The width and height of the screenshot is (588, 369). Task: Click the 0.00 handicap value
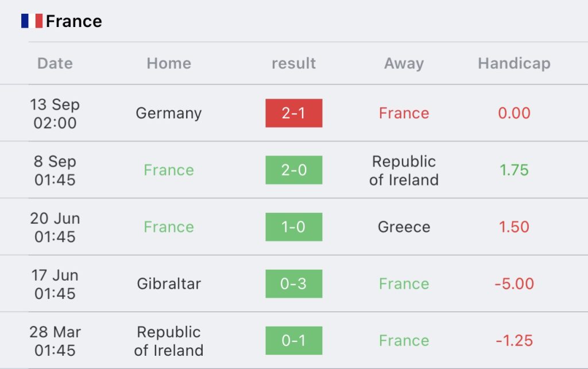coord(514,113)
